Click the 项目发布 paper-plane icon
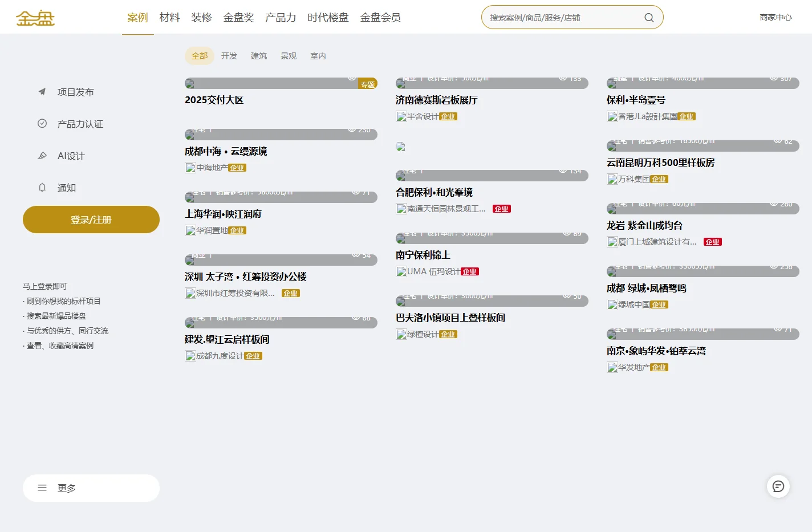Viewport: 812px width, 532px height. click(x=42, y=91)
